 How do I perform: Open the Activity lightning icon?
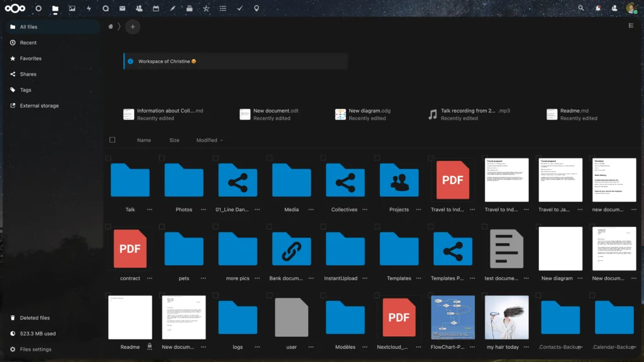[x=89, y=8]
